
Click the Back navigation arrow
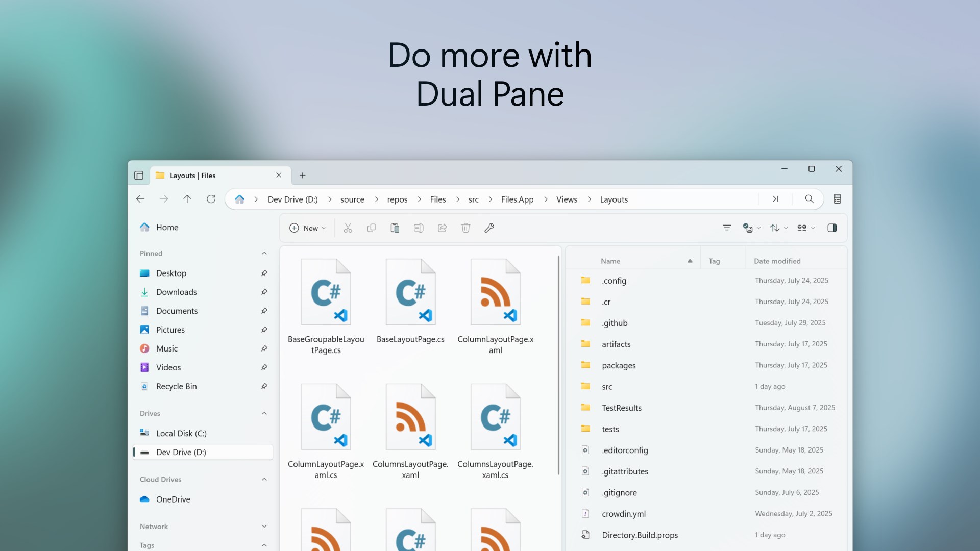[x=141, y=199]
